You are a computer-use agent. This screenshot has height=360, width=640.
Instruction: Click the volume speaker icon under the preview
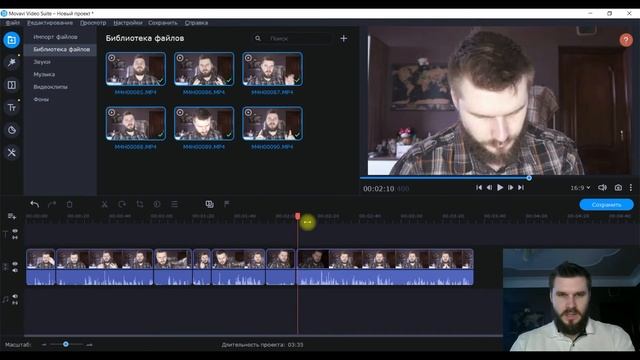point(602,188)
